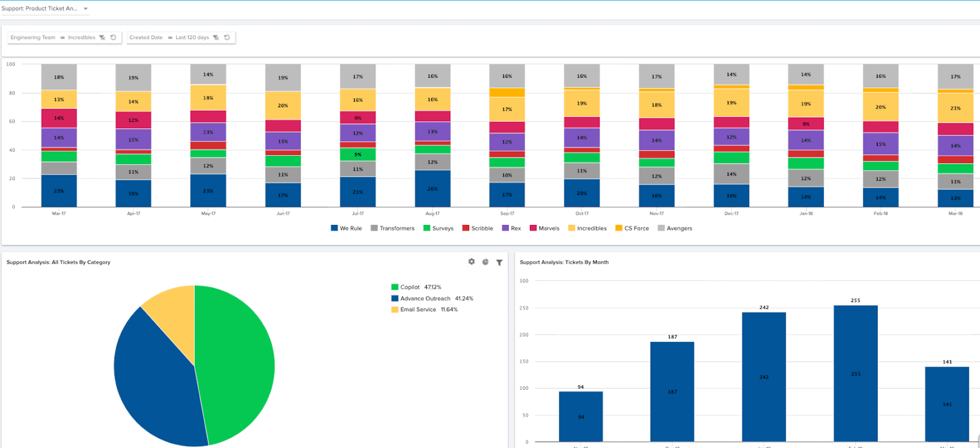Clear the Created Date filter
Screen dimensions: 980x448
tap(216, 37)
